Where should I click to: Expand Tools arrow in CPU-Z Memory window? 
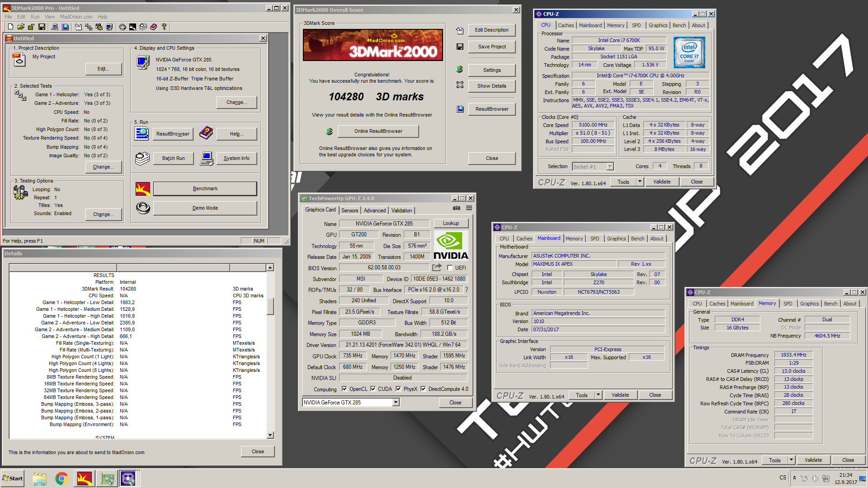[x=791, y=460]
